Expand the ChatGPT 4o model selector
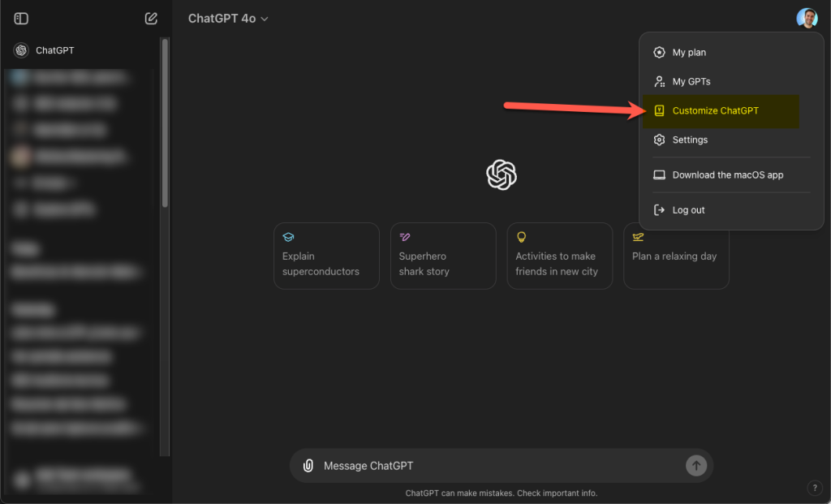Image resolution: width=831 pixels, height=504 pixels. coord(228,19)
